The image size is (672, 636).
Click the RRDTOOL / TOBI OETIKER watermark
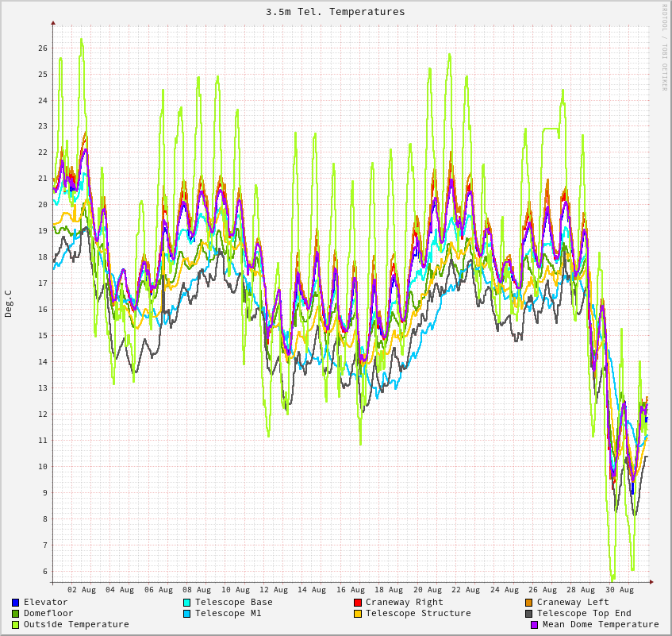pyautogui.click(x=665, y=48)
